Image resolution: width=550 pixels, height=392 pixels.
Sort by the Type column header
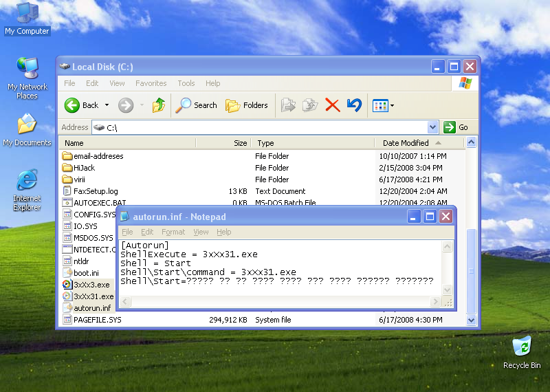click(x=313, y=143)
